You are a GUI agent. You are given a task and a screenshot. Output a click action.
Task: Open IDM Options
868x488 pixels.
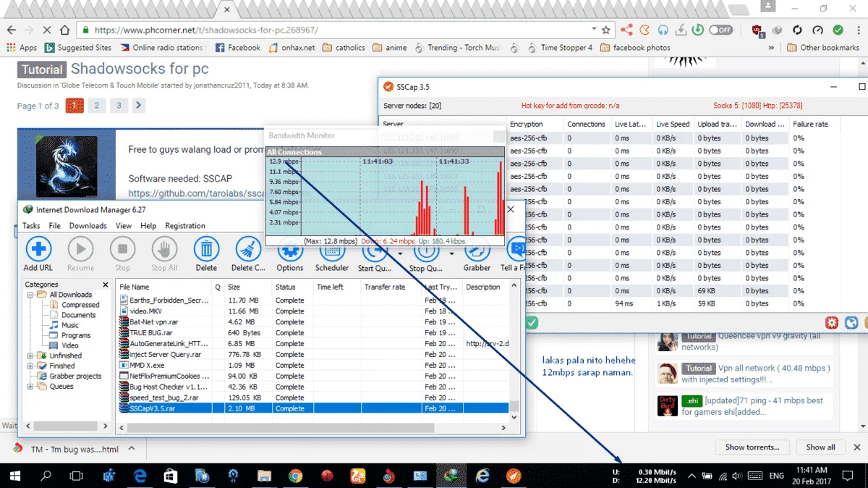tap(290, 254)
